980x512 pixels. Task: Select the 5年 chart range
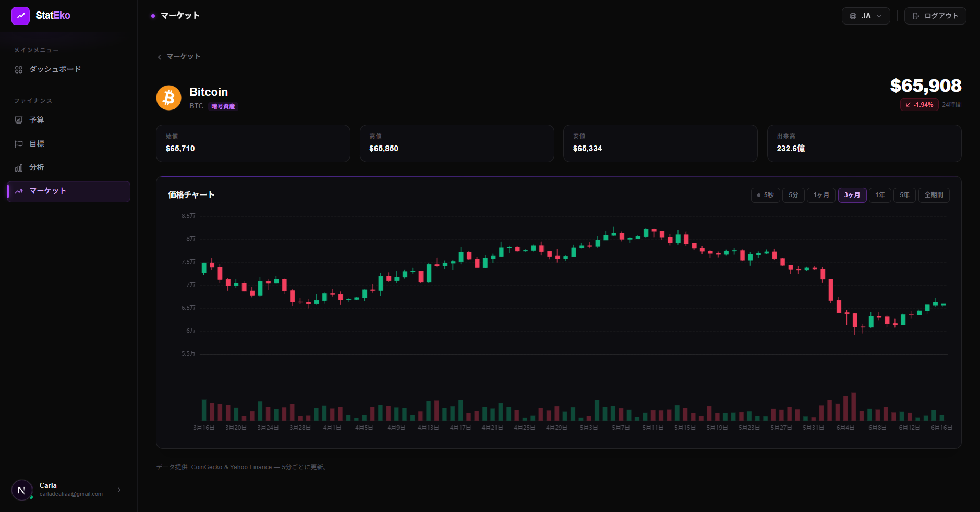point(904,195)
